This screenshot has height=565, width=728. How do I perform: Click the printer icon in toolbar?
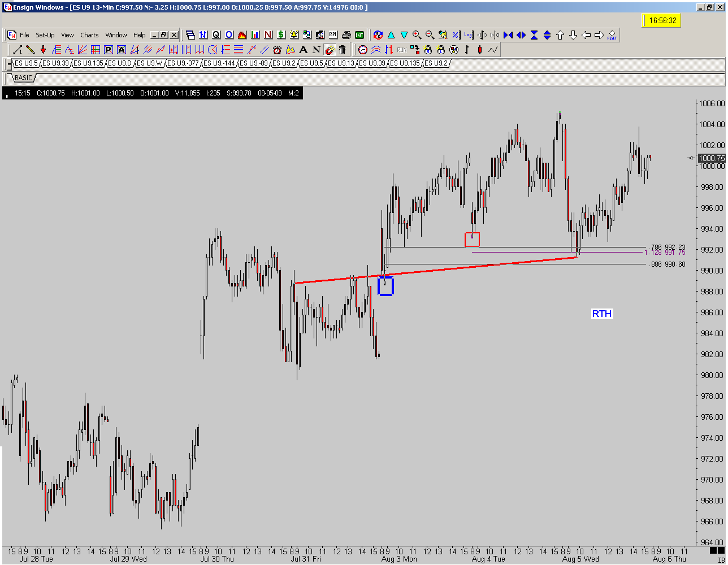point(346,35)
